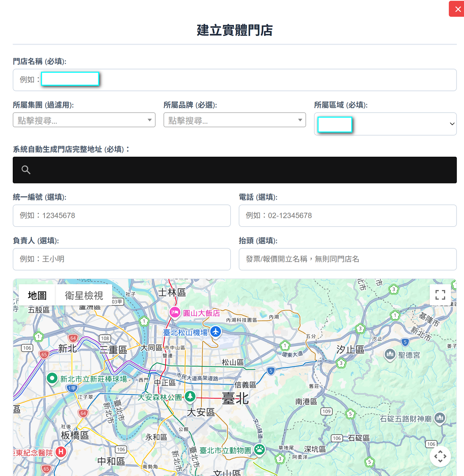Click the 抬頭 input field
The image size is (464, 476).
coord(348,259)
